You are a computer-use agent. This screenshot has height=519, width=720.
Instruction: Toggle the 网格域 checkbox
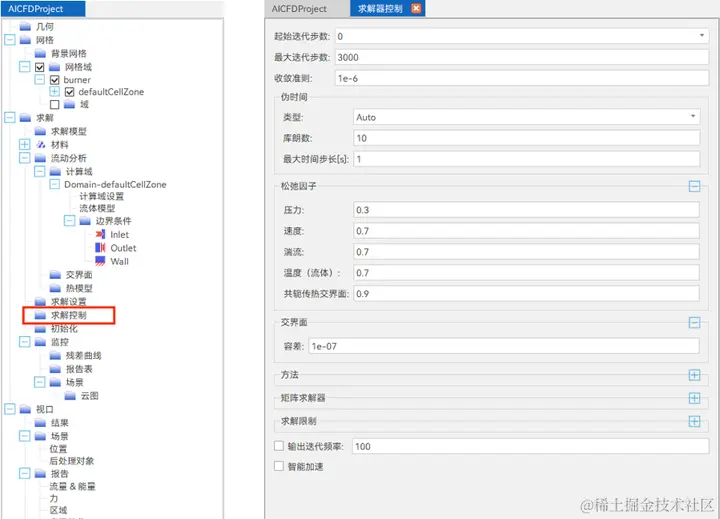[39, 67]
